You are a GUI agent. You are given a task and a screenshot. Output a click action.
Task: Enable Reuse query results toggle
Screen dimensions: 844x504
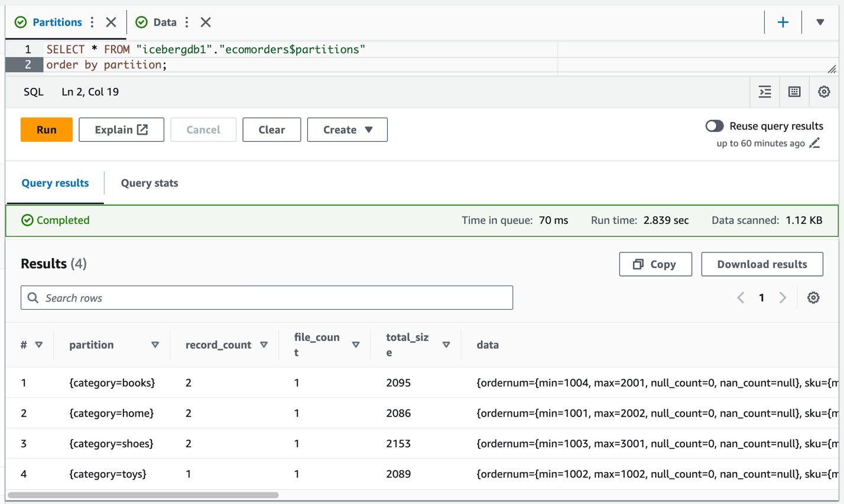click(714, 126)
